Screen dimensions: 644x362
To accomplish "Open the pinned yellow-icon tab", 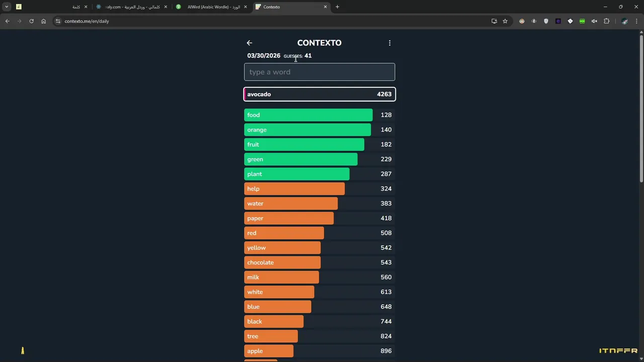I will click(19, 7).
